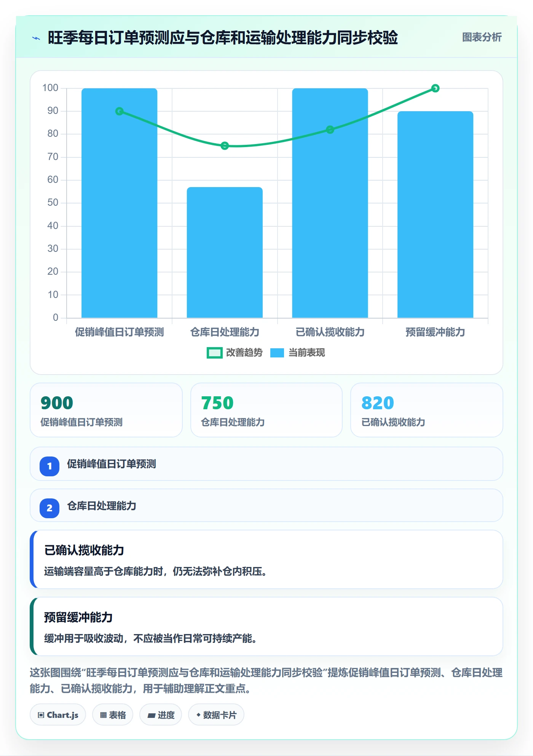The width and height of the screenshot is (533, 756).
Task: Click the blue 当前表现 legend swatch
Action: pos(277,353)
